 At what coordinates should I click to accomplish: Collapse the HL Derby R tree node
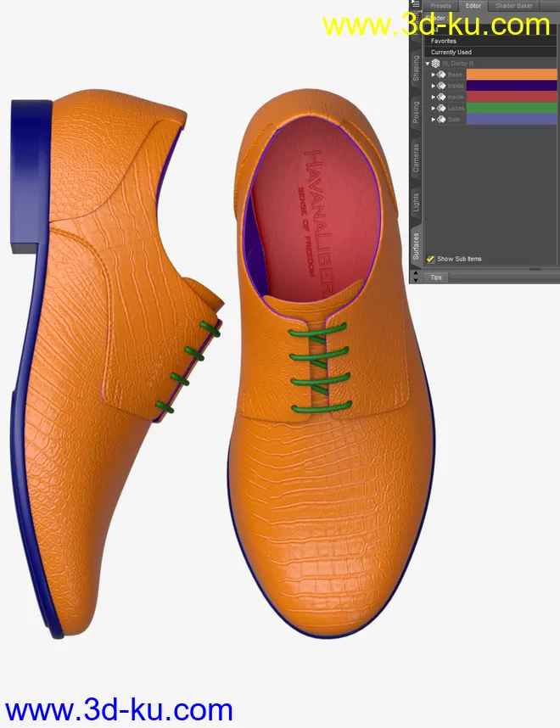click(x=428, y=64)
